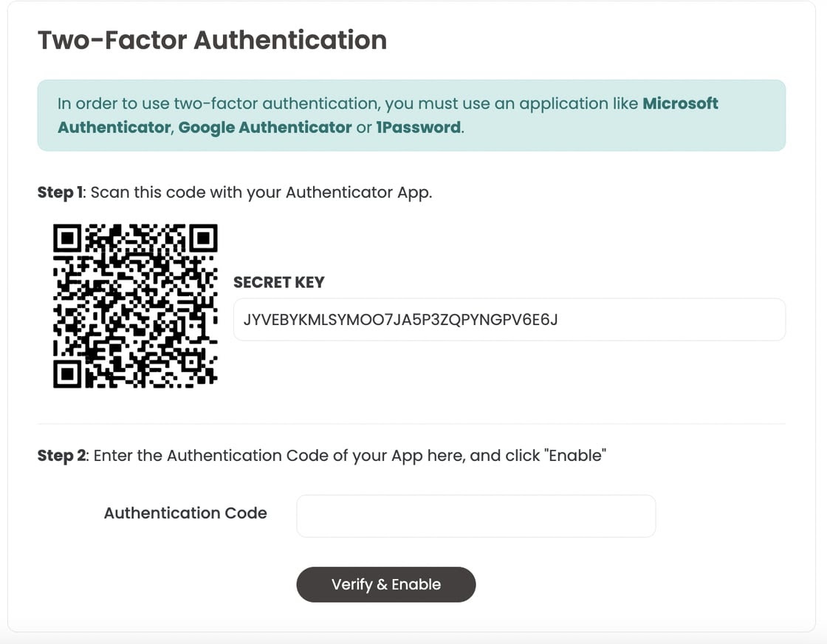Click the Verify & Enable button
The width and height of the screenshot is (827, 644).
385,584
